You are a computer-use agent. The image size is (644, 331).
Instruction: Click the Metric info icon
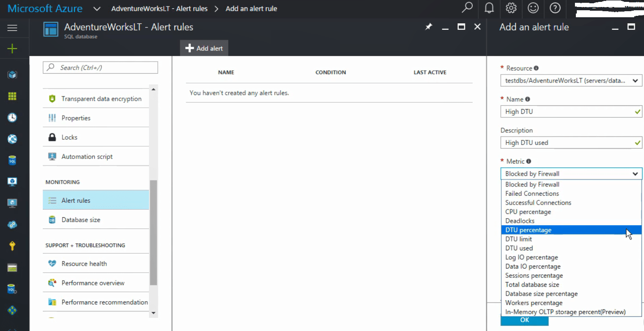529,161
